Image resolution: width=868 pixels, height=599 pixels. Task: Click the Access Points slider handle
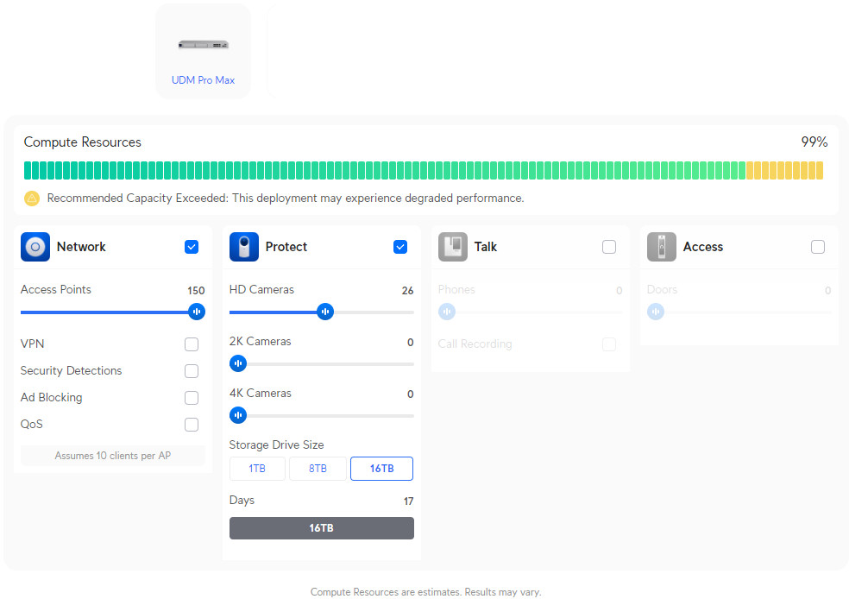(197, 312)
